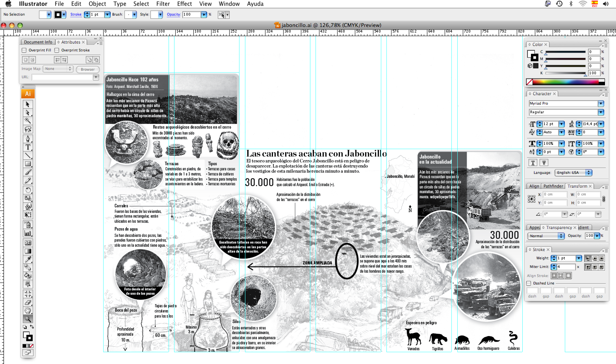Select the Gradient tool
Viewport: 616px width, 364px height.
(28, 251)
